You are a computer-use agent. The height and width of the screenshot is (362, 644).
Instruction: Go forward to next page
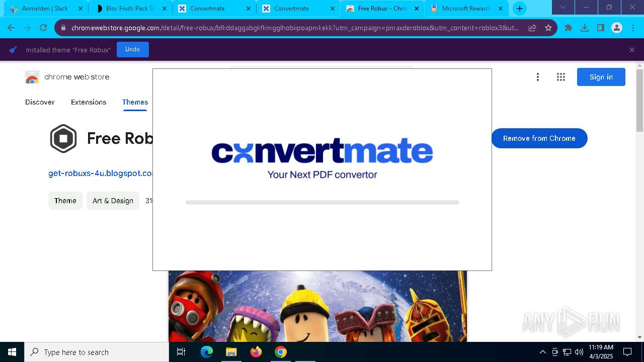pos(27,28)
